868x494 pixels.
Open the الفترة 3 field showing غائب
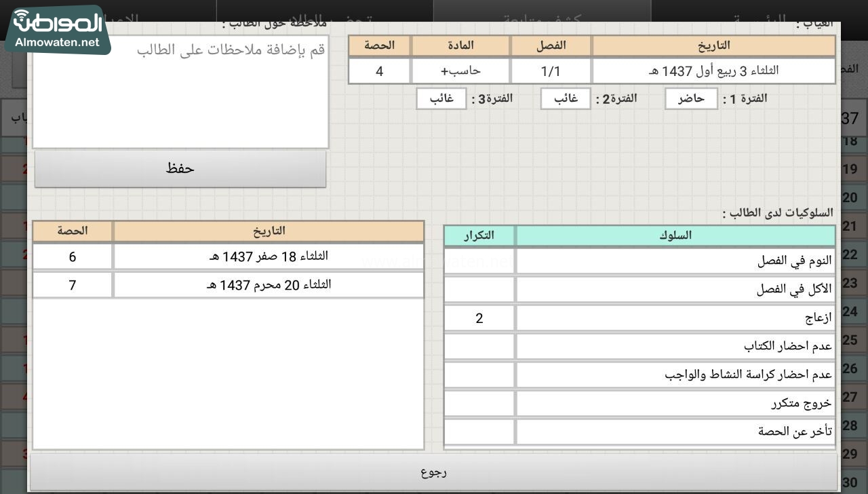coord(441,99)
